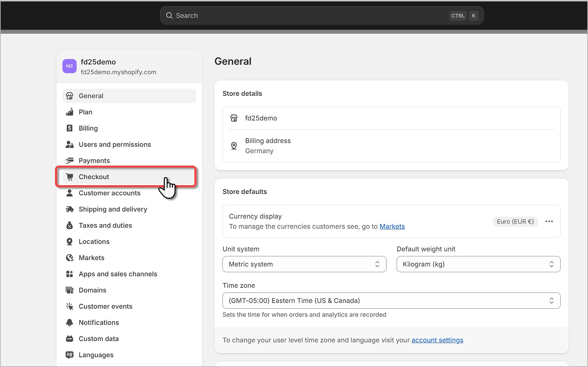Open Customer accounts settings

coord(109,193)
